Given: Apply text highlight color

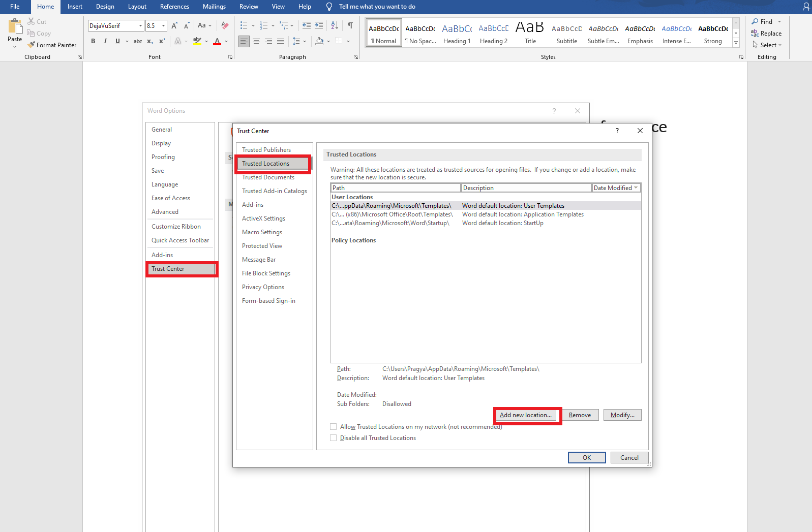Looking at the screenshot, I should pos(197,41).
